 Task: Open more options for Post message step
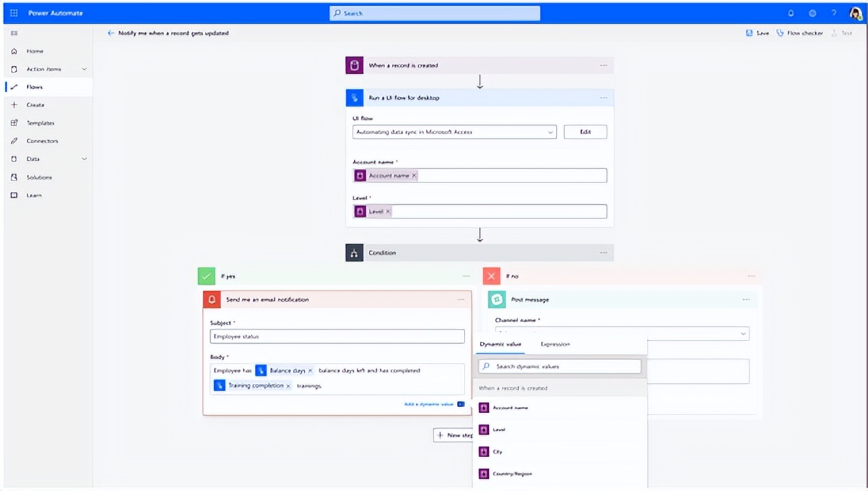click(746, 300)
